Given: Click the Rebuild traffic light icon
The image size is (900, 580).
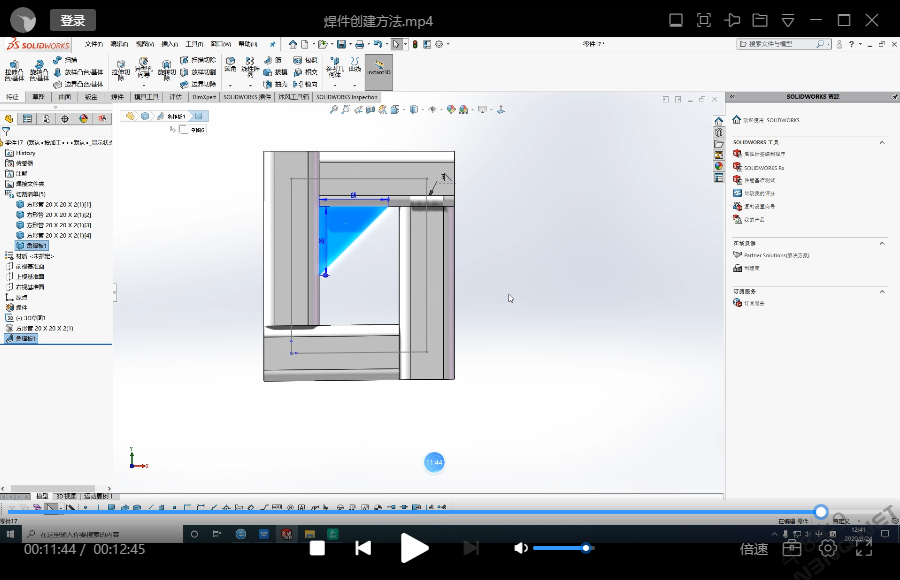Looking at the screenshot, I should click(x=415, y=44).
